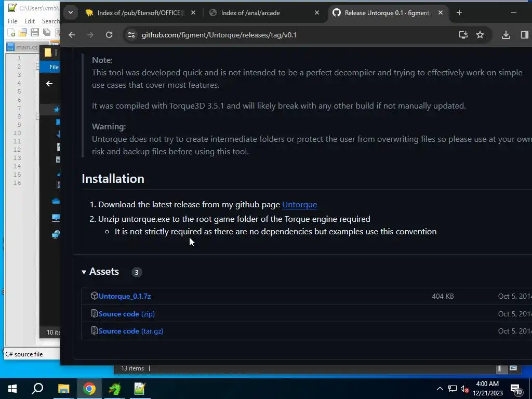Bookmark this page with the star icon
The height and width of the screenshot is (399, 532).
point(480,35)
